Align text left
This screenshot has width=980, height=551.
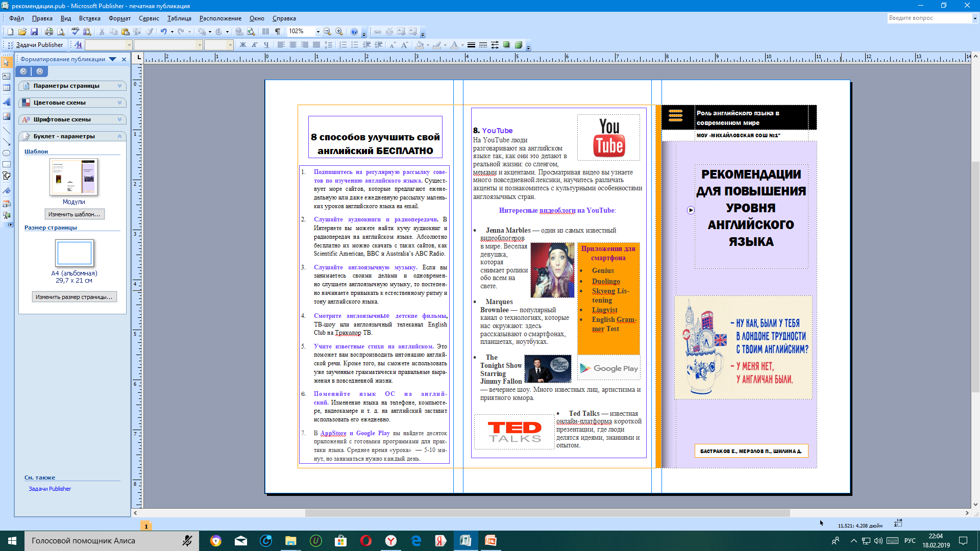click(281, 45)
